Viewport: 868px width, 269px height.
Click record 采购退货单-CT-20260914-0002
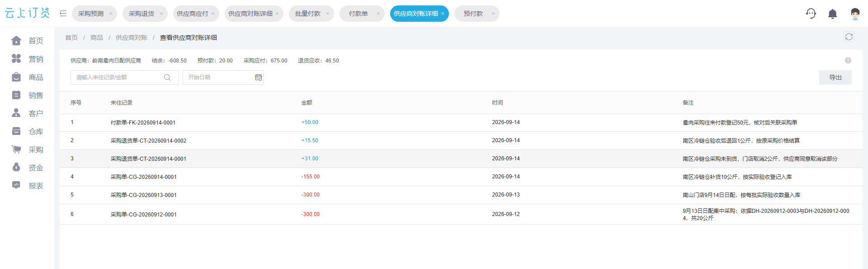click(148, 141)
